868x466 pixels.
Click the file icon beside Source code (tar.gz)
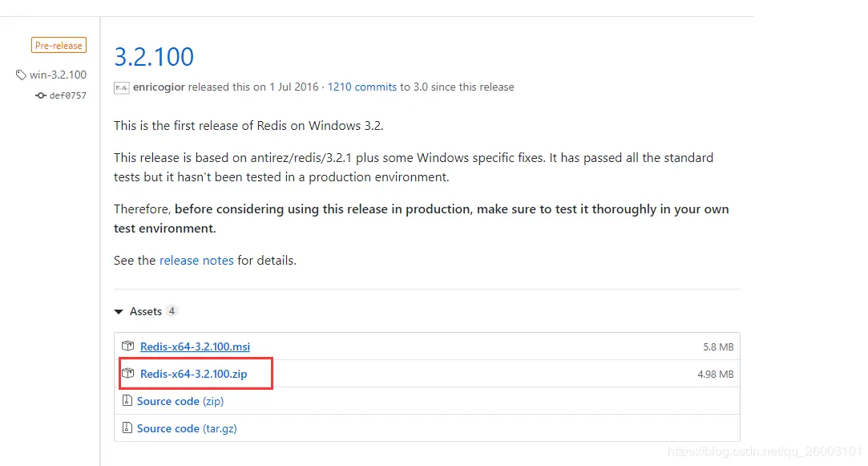click(127, 428)
